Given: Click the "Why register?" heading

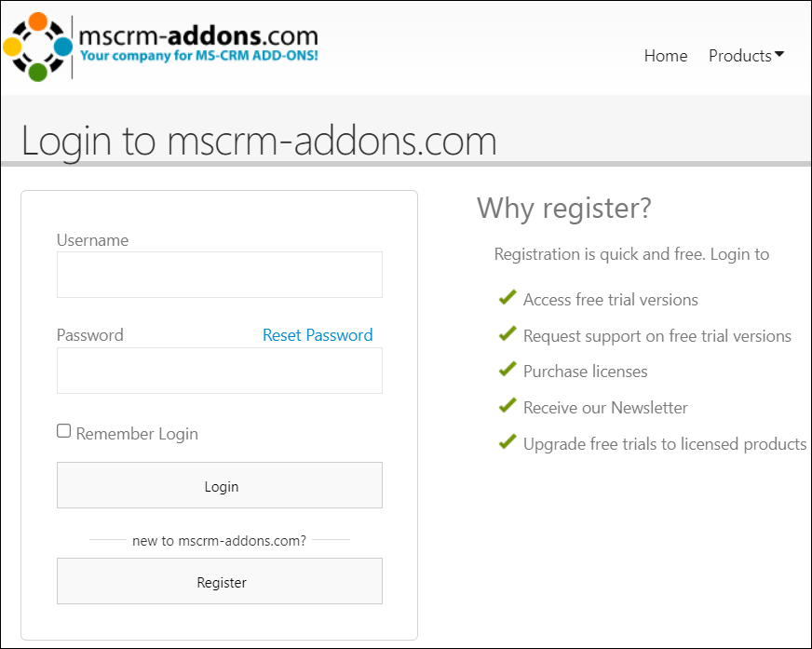Looking at the screenshot, I should pos(563,208).
